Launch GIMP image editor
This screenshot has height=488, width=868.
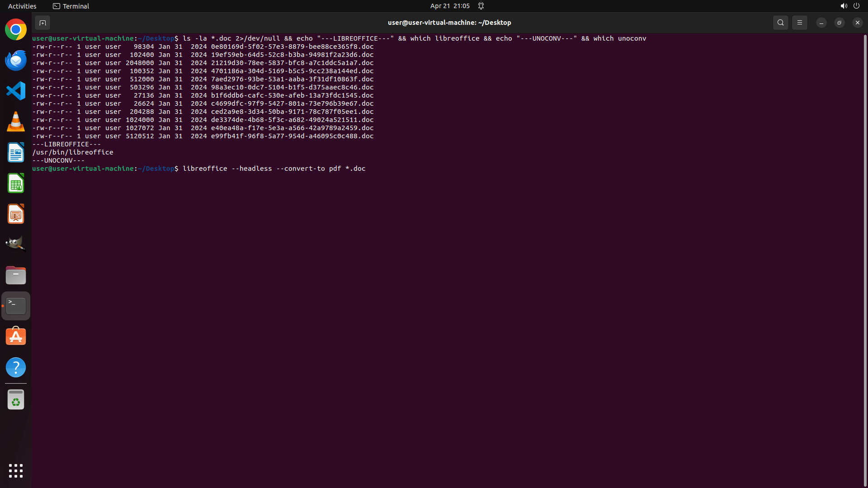[16, 244]
